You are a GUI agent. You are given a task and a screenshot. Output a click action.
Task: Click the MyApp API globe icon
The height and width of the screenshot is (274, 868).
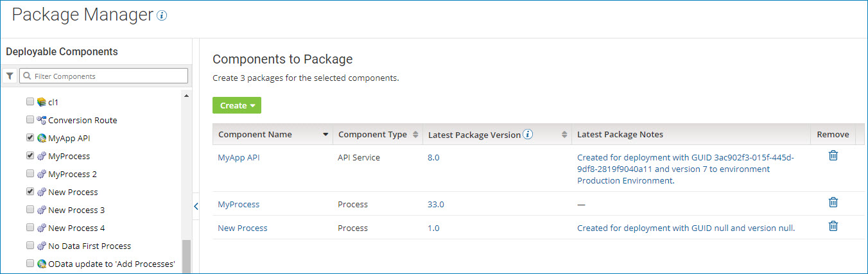pyautogui.click(x=42, y=138)
